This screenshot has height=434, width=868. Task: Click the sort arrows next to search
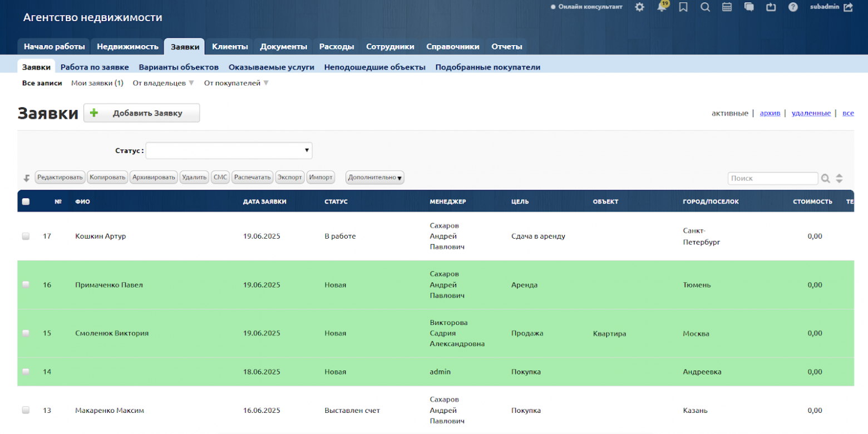839,179
